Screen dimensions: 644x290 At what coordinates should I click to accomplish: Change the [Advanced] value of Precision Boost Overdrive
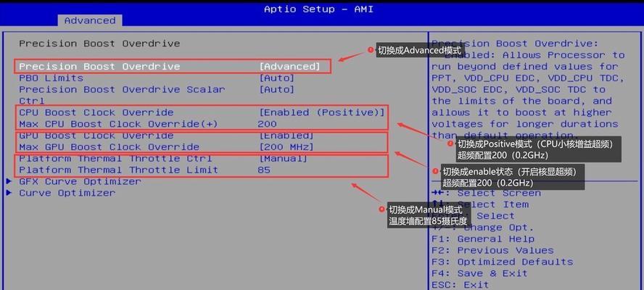289,67
